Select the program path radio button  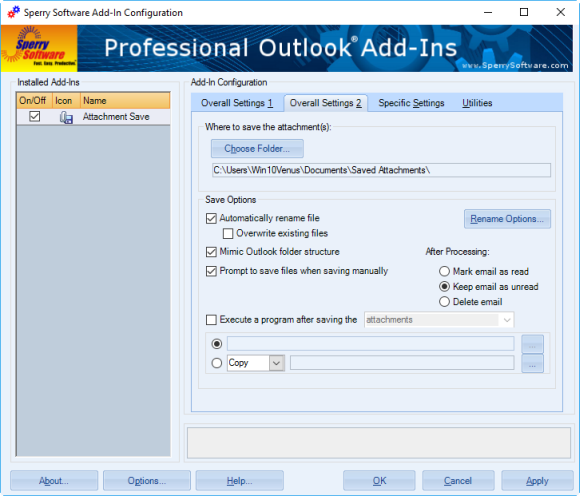(x=217, y=344)
